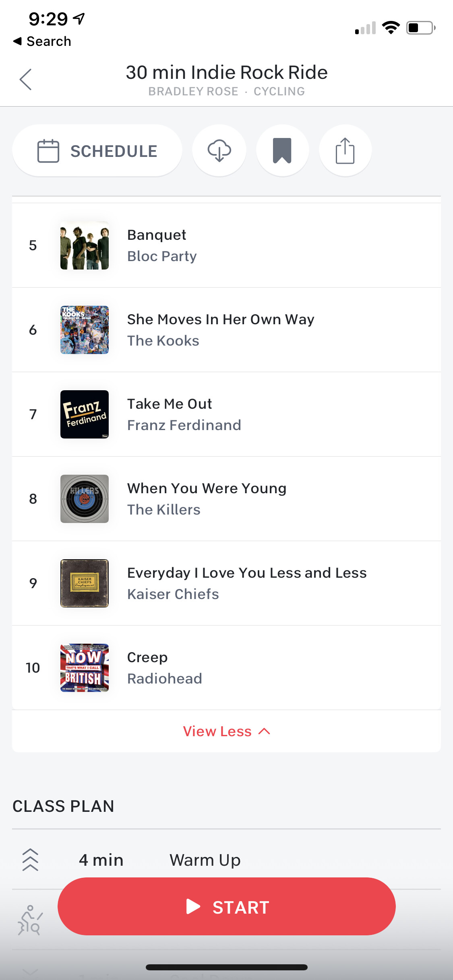Select the Creep by Radiohead track
Viewport: 453px width, 980px height.
(165, 667)
